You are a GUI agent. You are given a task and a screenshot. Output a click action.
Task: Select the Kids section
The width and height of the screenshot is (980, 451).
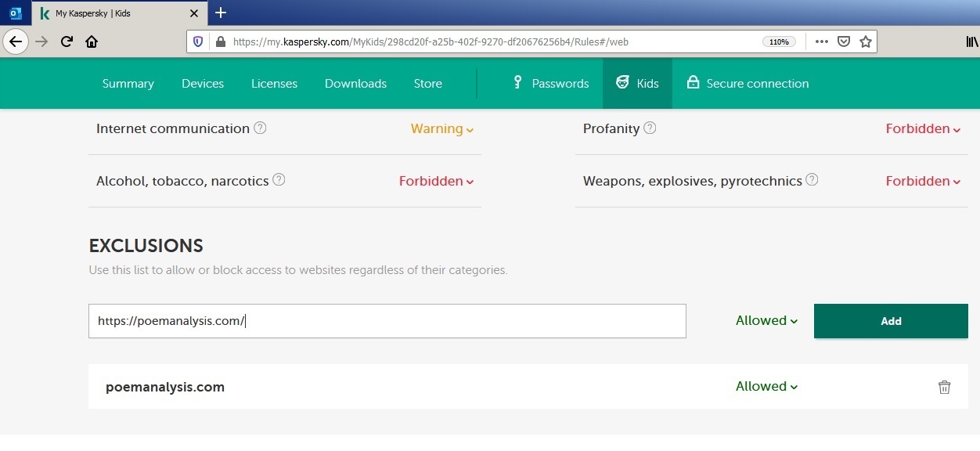pyautogui.click(x=637, y=83)
